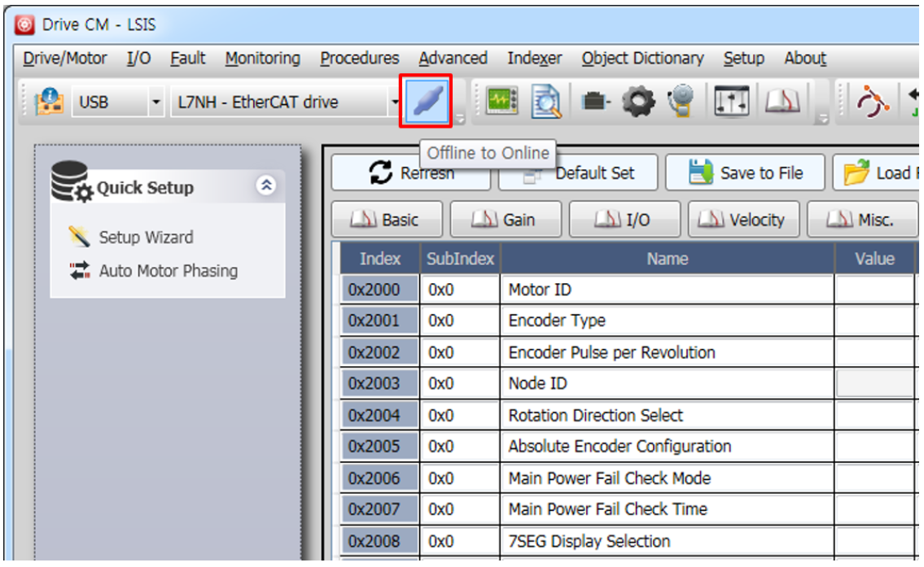Image resolution: width=924 pixels, height=567 pixels.
Task: Open the USB connection type dropdown
Action: (155, 102)
